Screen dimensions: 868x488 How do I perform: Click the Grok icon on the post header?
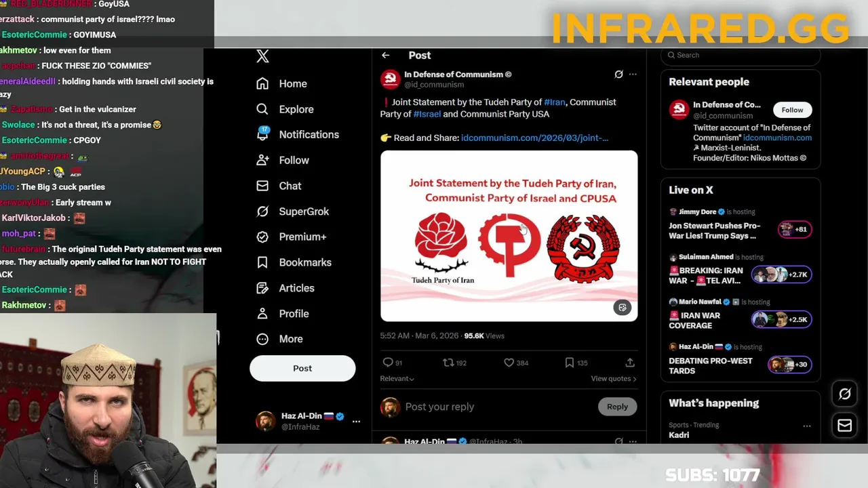[618, 75]
